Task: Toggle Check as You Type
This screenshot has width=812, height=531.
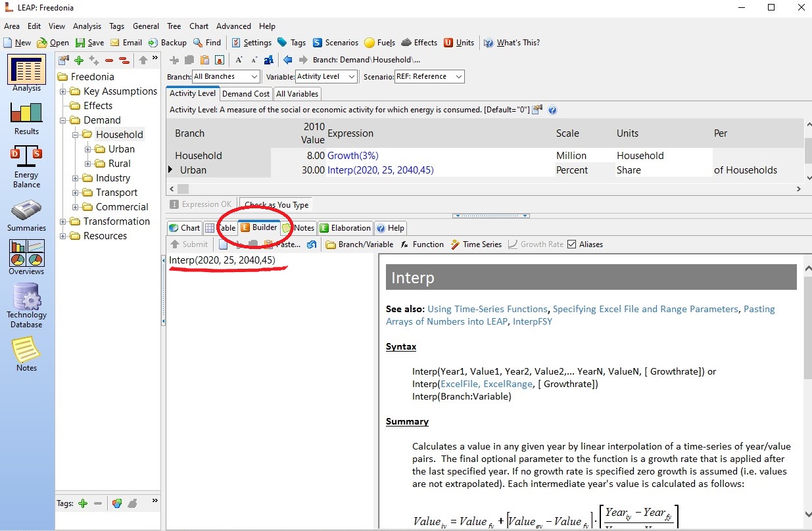Action: tap(275, 205)
